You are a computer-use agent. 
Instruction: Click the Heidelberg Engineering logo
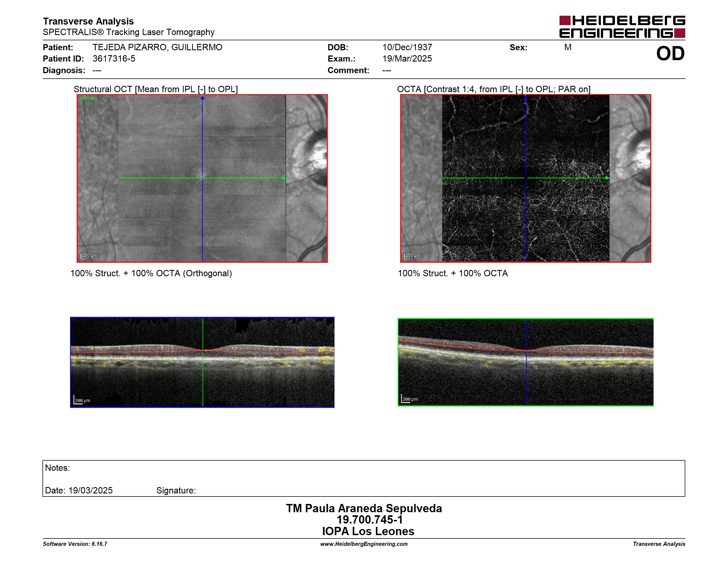622,27
